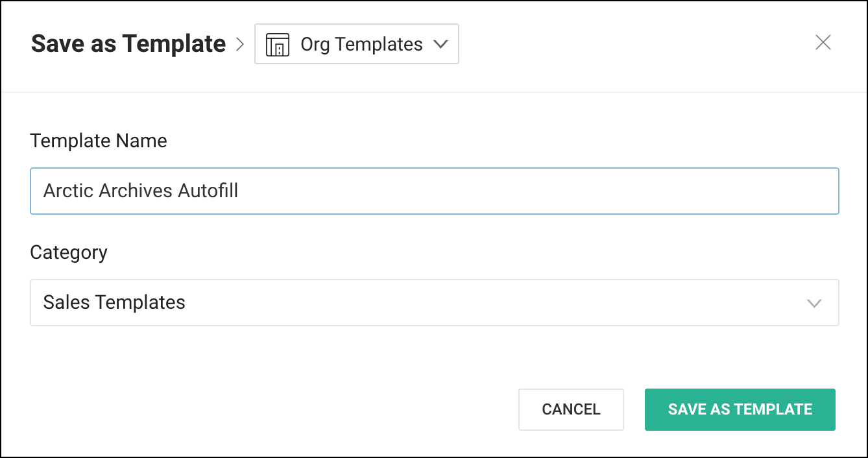Viewport: 868px width, 458px height.
Task: Click the blank middle of the Category box
Action: point(454,302)
